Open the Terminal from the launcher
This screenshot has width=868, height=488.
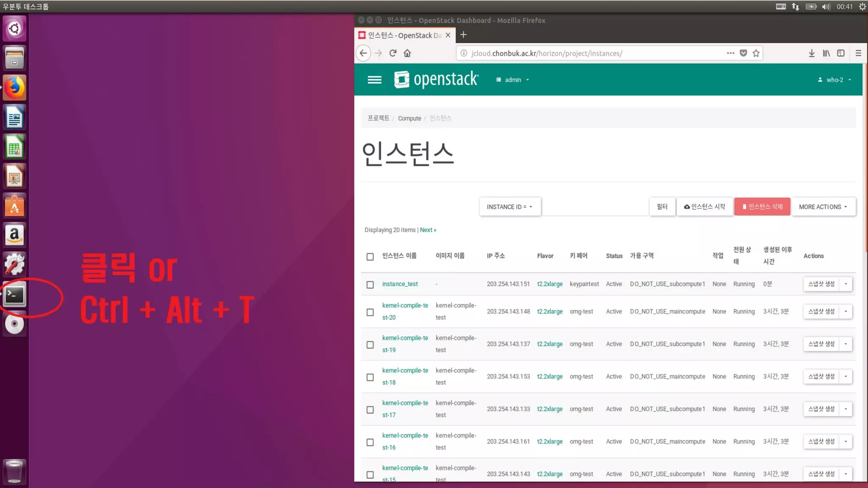[x=15, y=295]
